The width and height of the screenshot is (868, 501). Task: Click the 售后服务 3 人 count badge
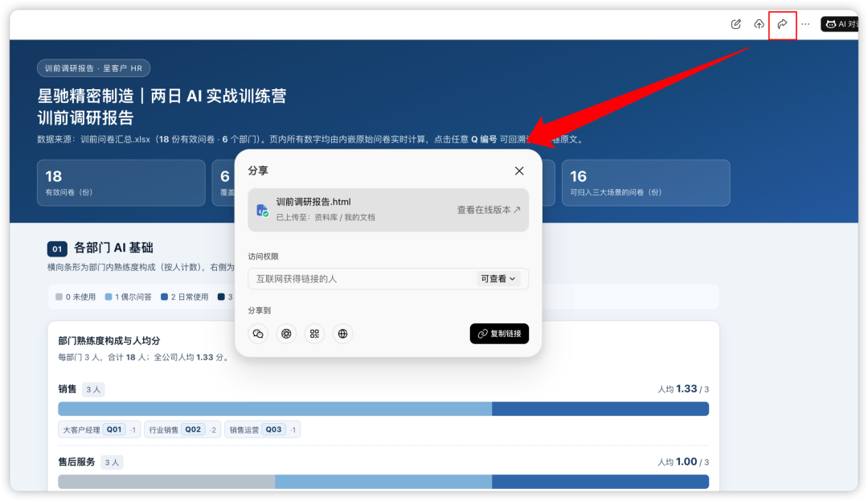[112, 462]
